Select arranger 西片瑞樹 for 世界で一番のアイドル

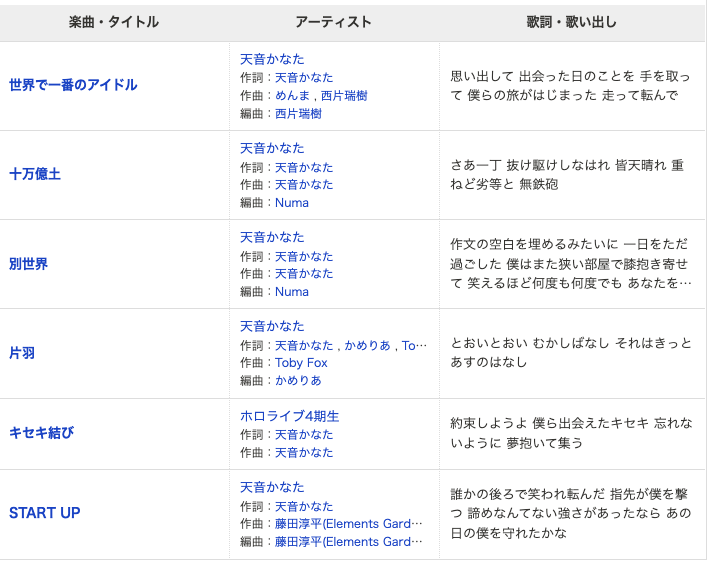coord(298,114)
